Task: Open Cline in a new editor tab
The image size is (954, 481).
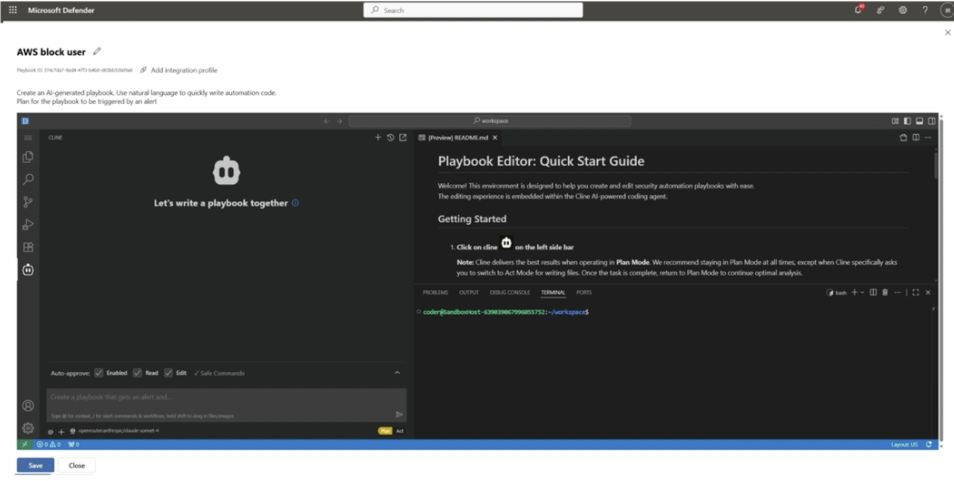Action: pyautogui.click(x=403, y=137)
